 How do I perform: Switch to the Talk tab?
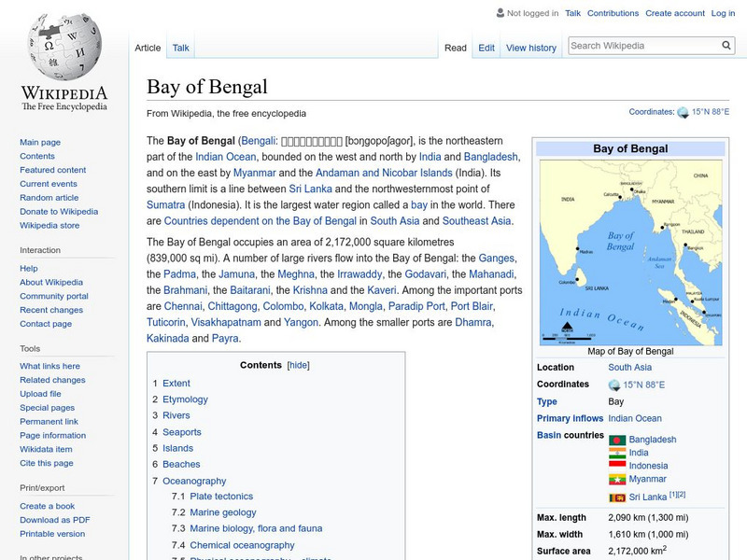[x=180, y=48]
